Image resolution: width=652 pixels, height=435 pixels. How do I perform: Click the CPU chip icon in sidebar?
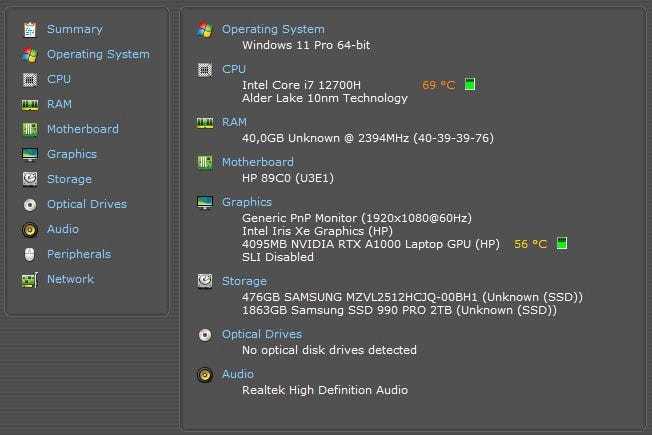click(x=30, y=79)
